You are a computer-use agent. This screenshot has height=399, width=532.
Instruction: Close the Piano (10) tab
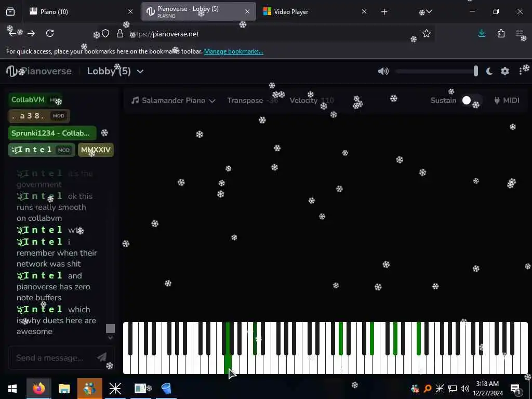pos(130,12)
